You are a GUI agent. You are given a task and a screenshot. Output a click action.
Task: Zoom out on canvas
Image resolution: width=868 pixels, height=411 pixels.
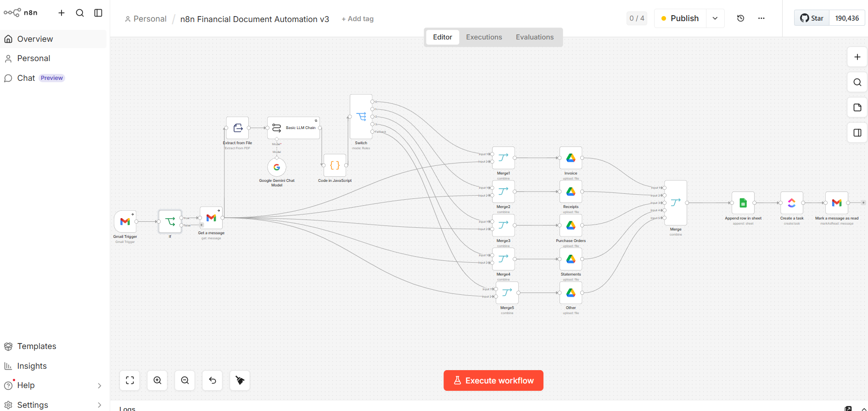pos(185,380)
